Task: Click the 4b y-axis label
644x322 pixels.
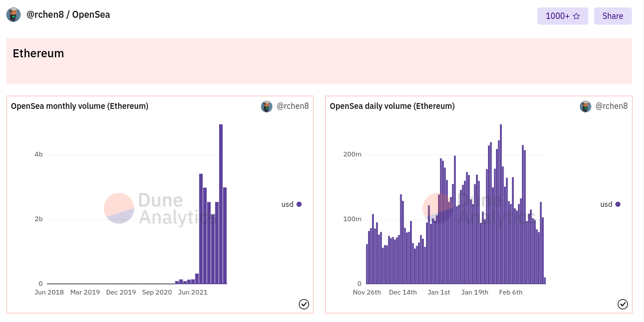Action: 38,155
